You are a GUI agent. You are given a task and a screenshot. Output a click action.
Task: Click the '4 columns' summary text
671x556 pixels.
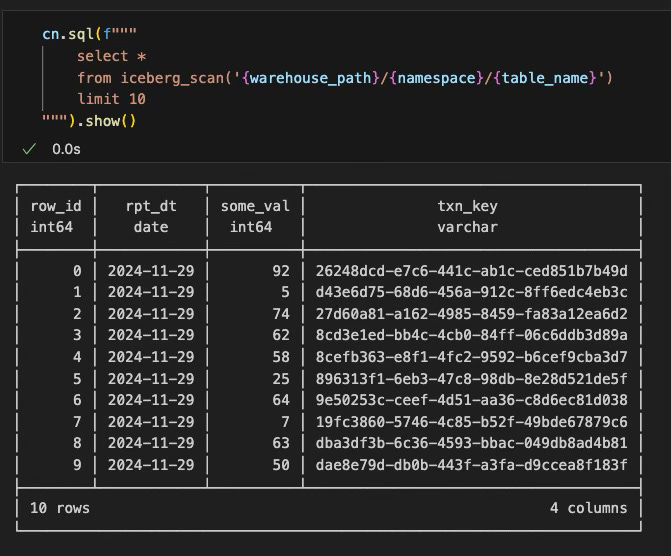[589, 508]
